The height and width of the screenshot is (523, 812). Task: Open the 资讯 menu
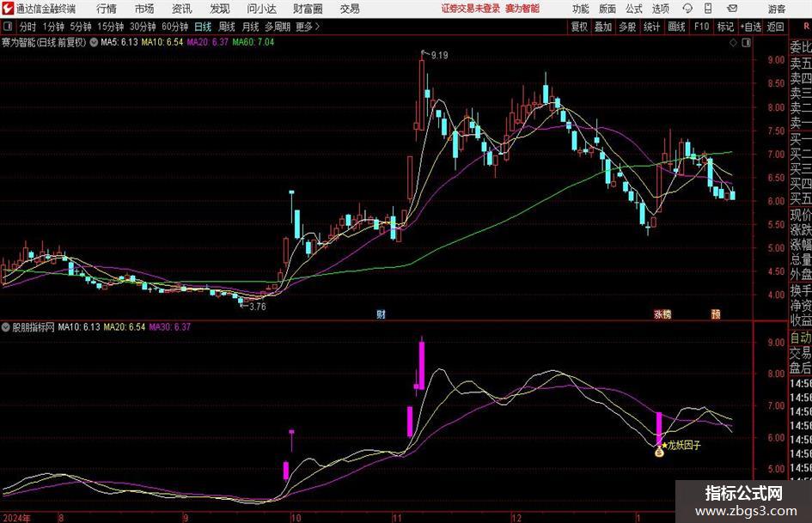[x=182, y=9]
